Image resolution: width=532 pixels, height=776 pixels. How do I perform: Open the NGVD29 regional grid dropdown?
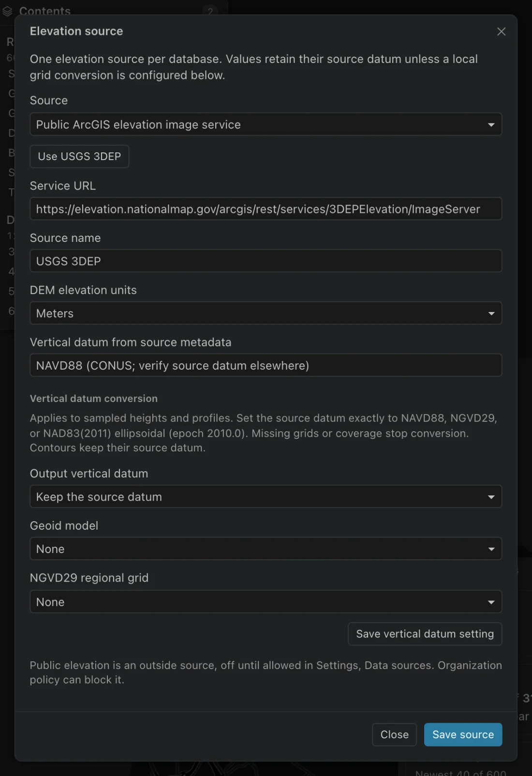(266, 602)
